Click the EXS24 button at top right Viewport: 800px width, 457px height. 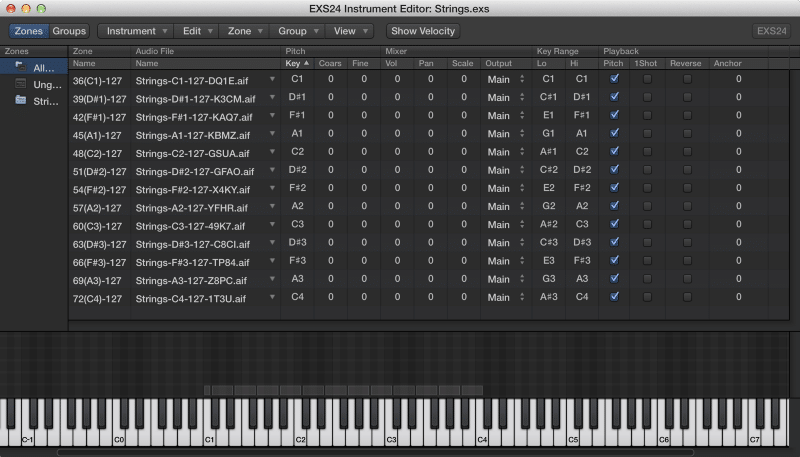[771, 31]
